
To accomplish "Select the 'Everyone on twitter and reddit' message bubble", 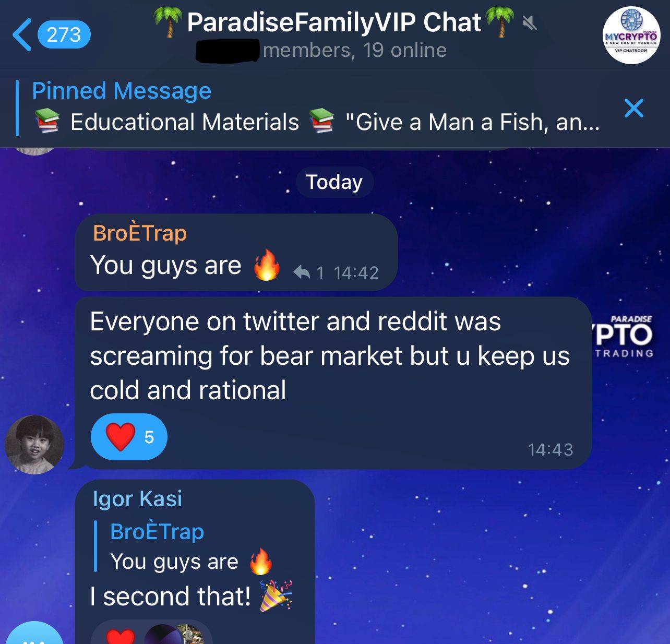I will click(333, 383).
